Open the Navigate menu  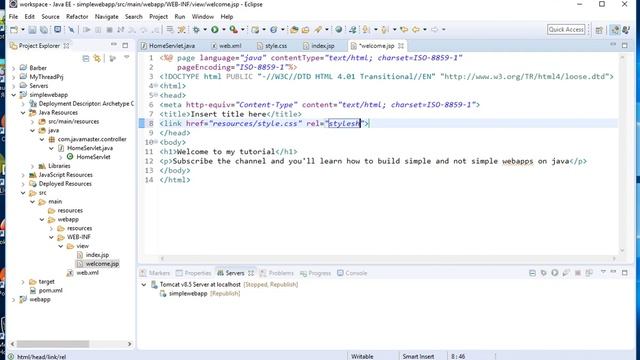click(107, 17)
